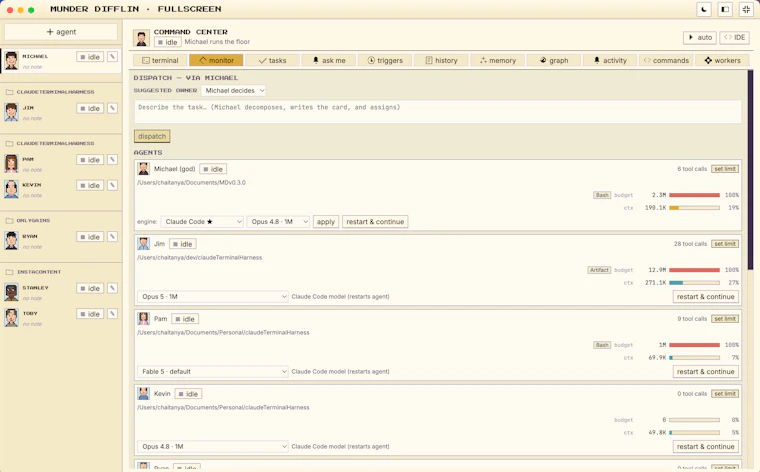
Task: Open the ask me tab
Action: pos(329,60)
